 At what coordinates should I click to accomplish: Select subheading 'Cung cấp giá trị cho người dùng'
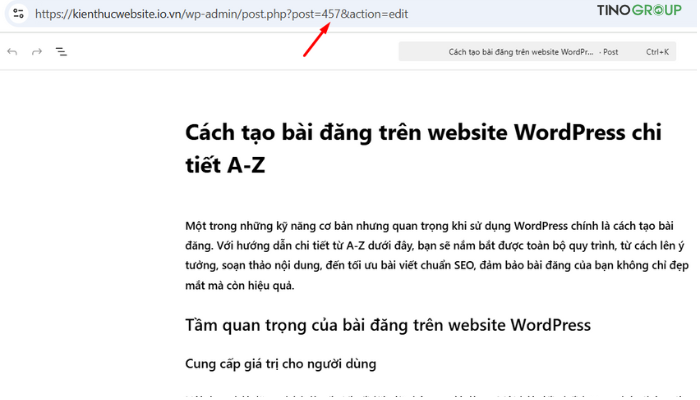[x=280, y=364]
